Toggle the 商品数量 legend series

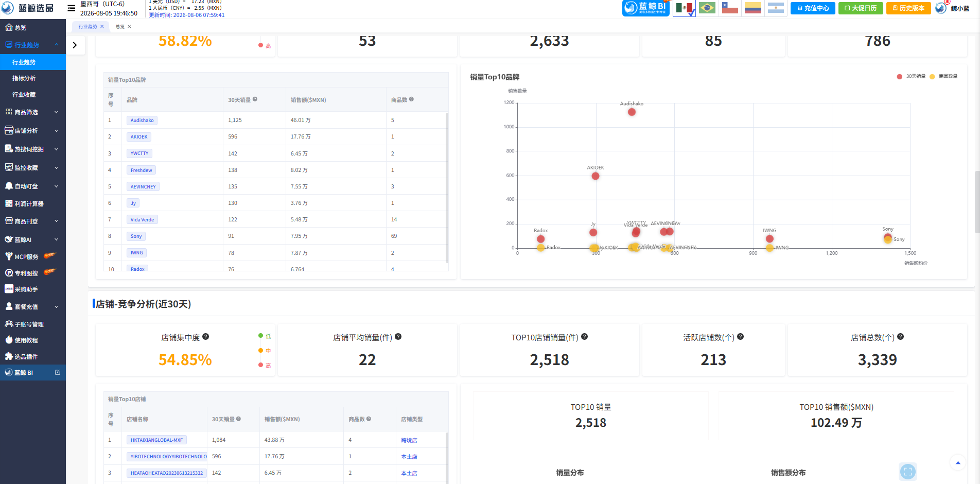pyautogui.click(x=943, y=76)
